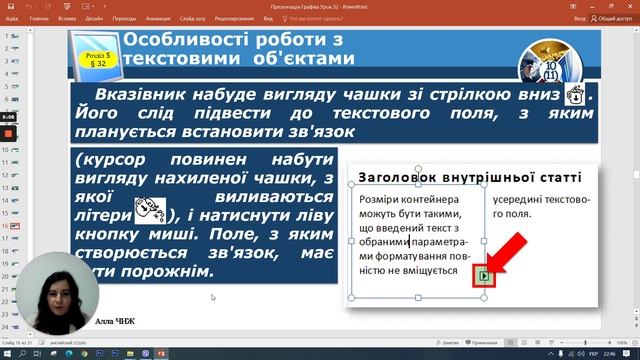Viewport: 640px width, 360px height.
Task: Toggle the Примечания comments pane
Action: pos(482,343)
